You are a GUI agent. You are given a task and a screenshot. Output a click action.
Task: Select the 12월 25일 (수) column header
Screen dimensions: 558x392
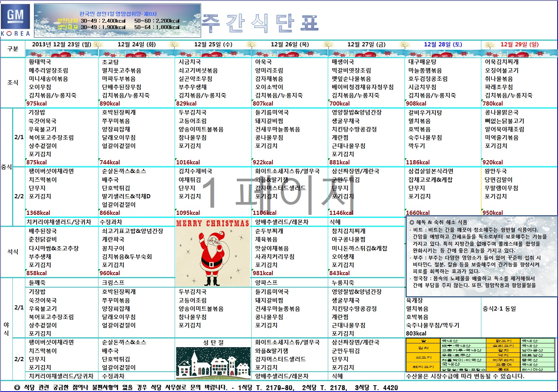point(213,44)
